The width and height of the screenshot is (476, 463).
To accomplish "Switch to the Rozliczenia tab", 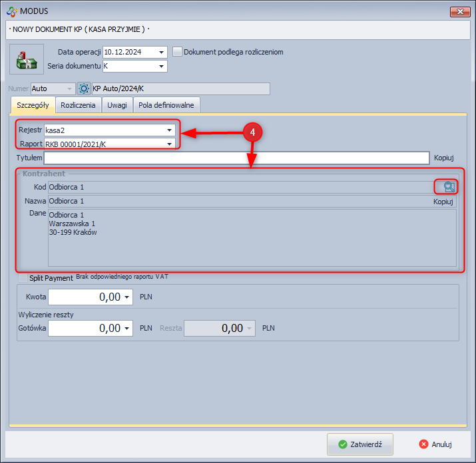I will (78, 105).
